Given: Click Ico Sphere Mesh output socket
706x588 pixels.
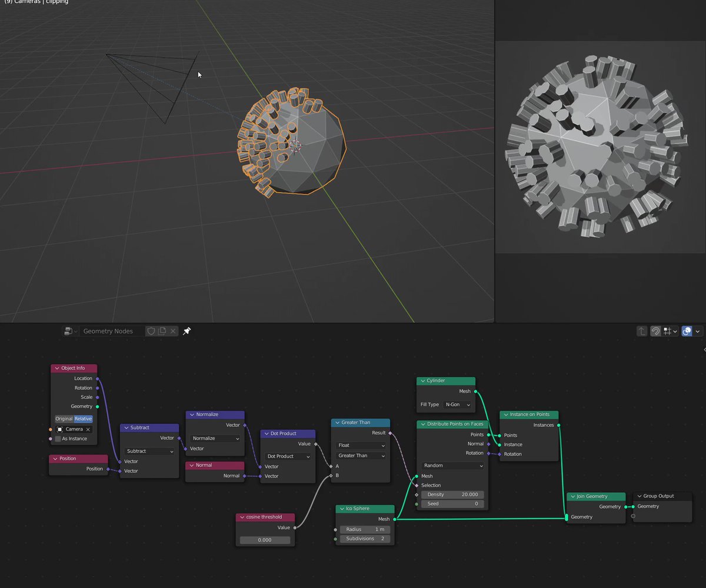Looking at the screenshot, I should point(394,519).
